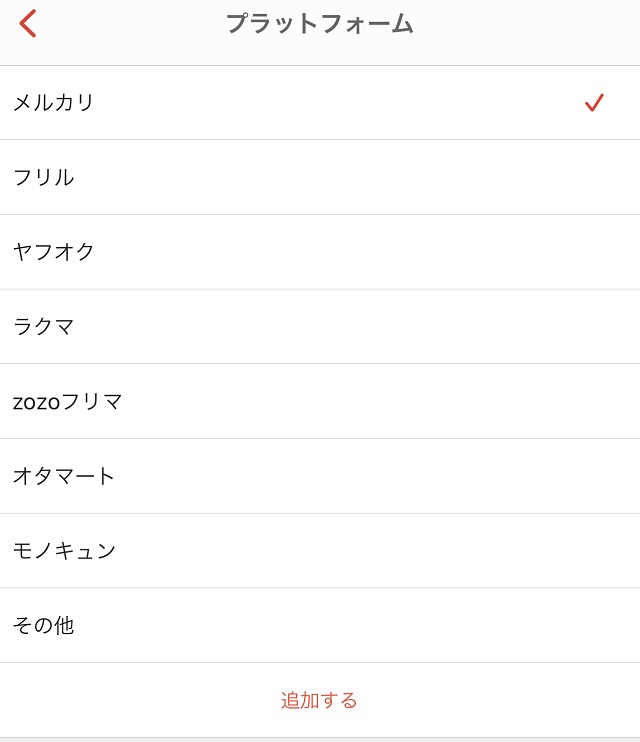Pick モノキュン from the platforms

click(320, 551)
